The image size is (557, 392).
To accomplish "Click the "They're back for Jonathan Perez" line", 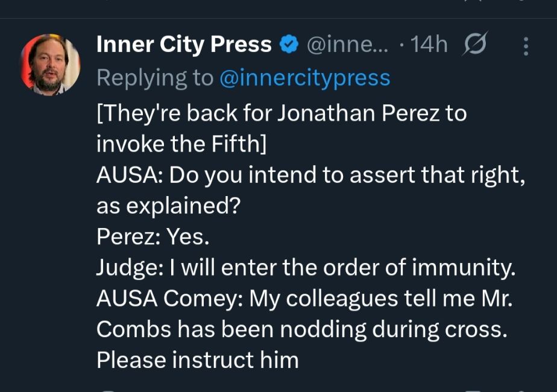I will pos(282,113).
